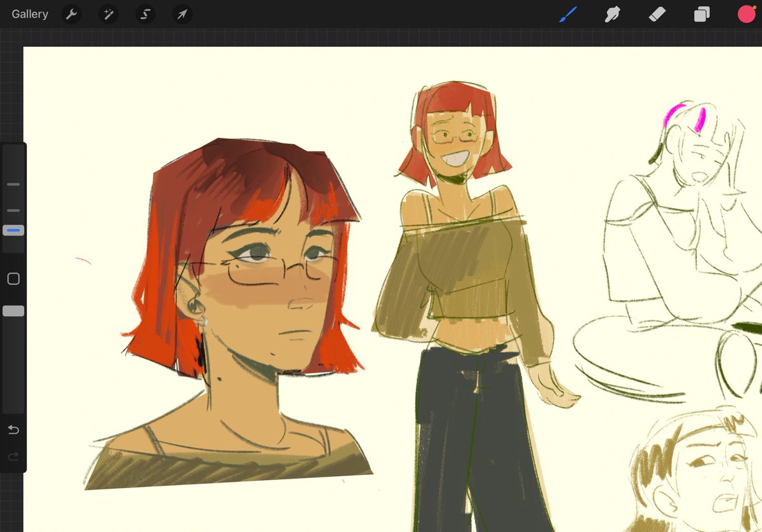Open the Actions menu with the wrench icon

click(x=71, y=14)
